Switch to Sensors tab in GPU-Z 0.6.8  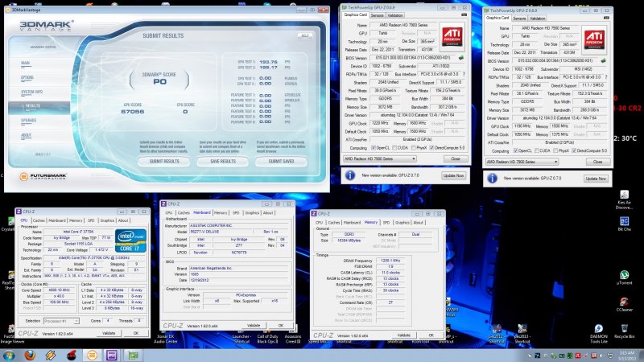tap(377, 15)
